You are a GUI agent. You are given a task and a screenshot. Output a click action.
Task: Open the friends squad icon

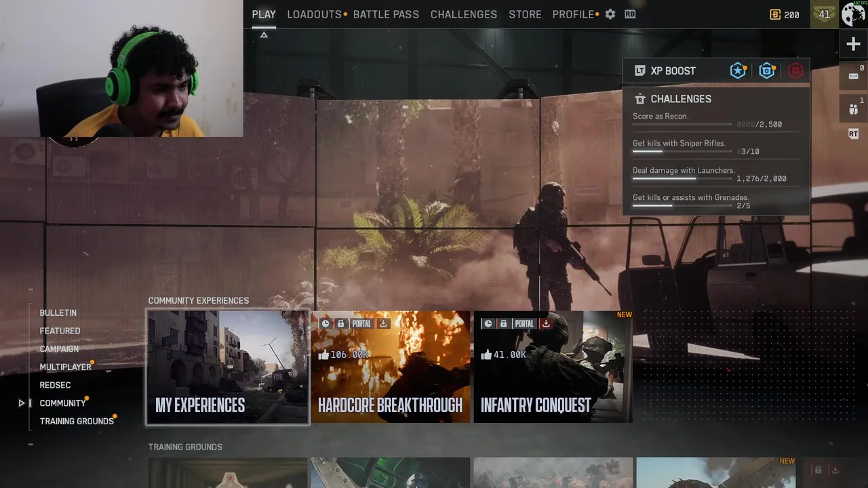tap(853, 108)
